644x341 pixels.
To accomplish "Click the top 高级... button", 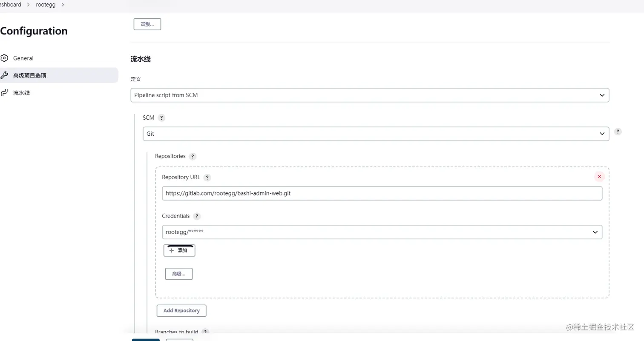I will tap(147, 24).
